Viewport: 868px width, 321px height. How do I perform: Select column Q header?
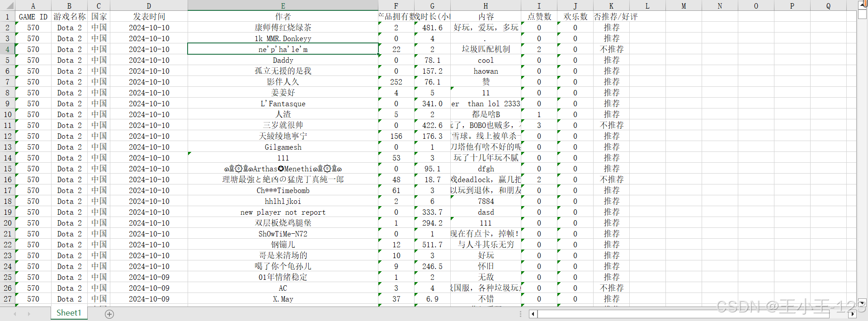pos(828,5)
